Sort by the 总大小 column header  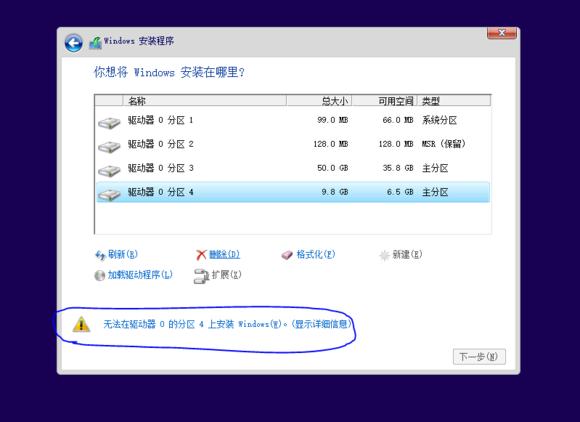[x=319, y=101]
